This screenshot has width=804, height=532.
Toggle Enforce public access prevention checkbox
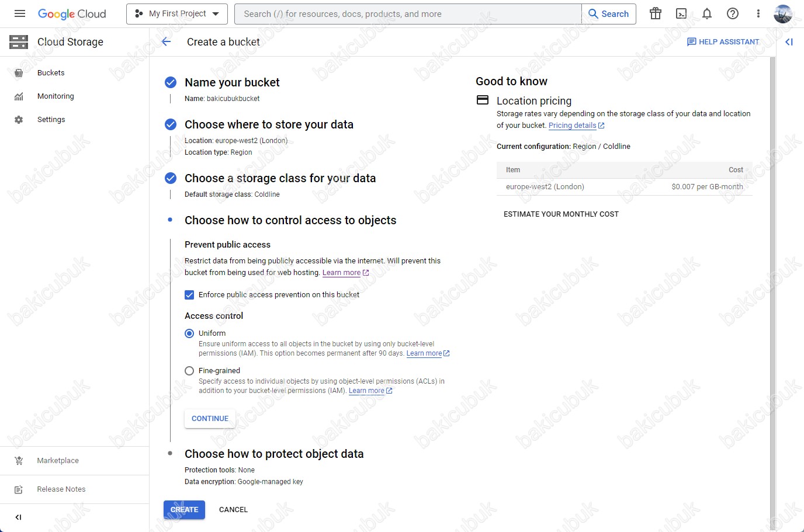coord(189,295)
